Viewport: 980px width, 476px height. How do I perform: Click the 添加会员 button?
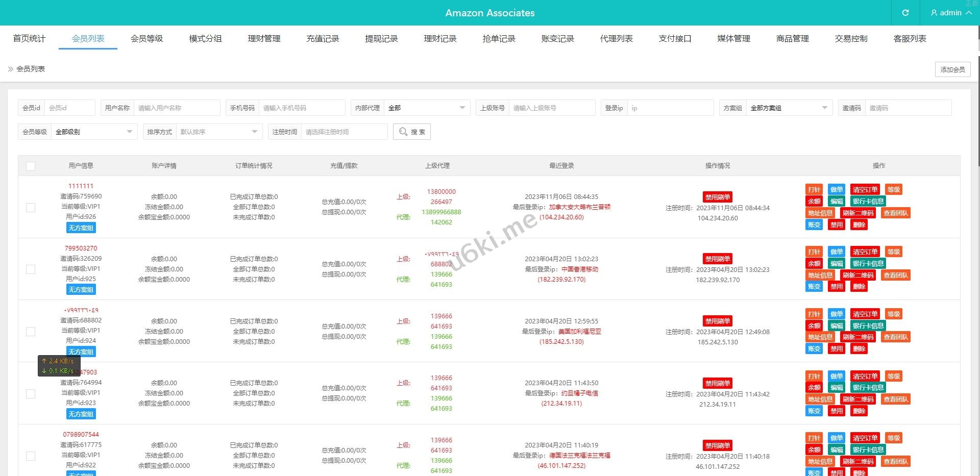pos(952,69)
